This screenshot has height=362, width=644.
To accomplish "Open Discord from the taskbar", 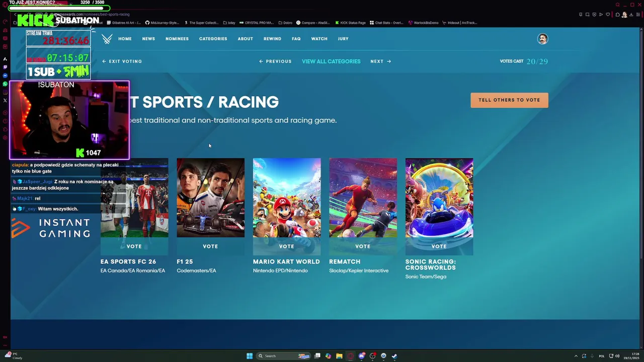I will (x=361, y=356).
